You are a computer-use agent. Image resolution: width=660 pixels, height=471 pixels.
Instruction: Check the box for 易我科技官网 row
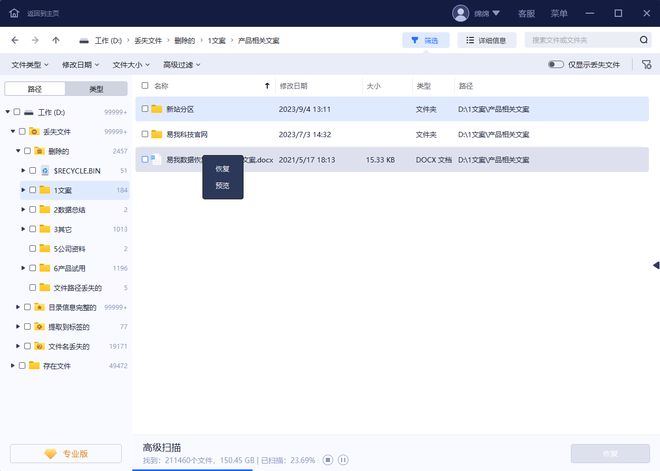(x=145, y=134)
